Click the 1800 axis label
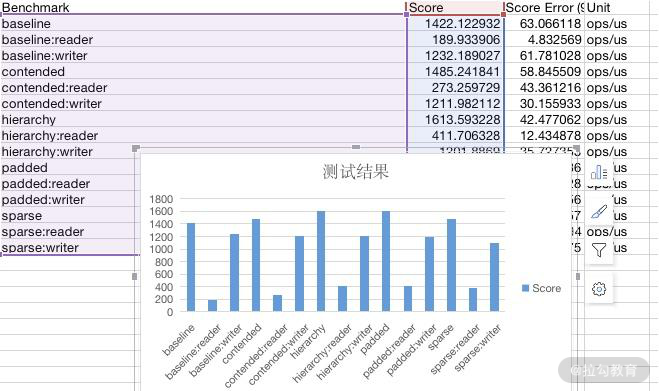Viewport: 659px width, 391px height. pyautogui.click(x=161, y=199)
